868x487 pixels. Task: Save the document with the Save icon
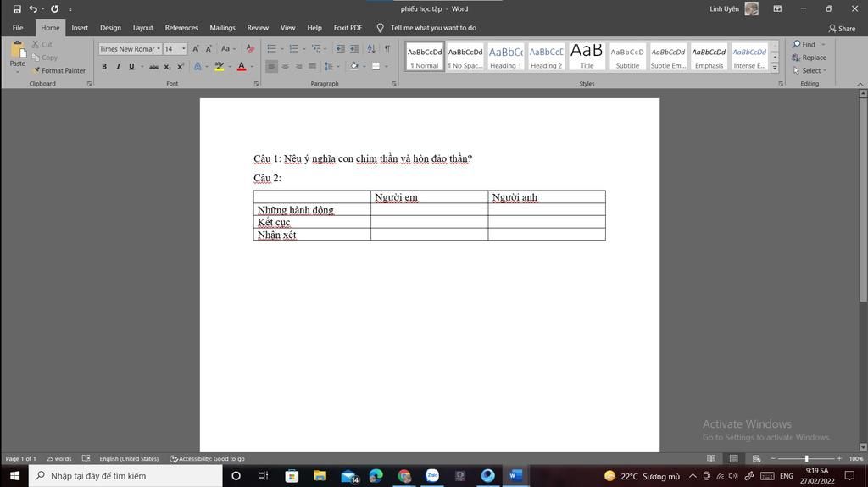tap(17, 8)
